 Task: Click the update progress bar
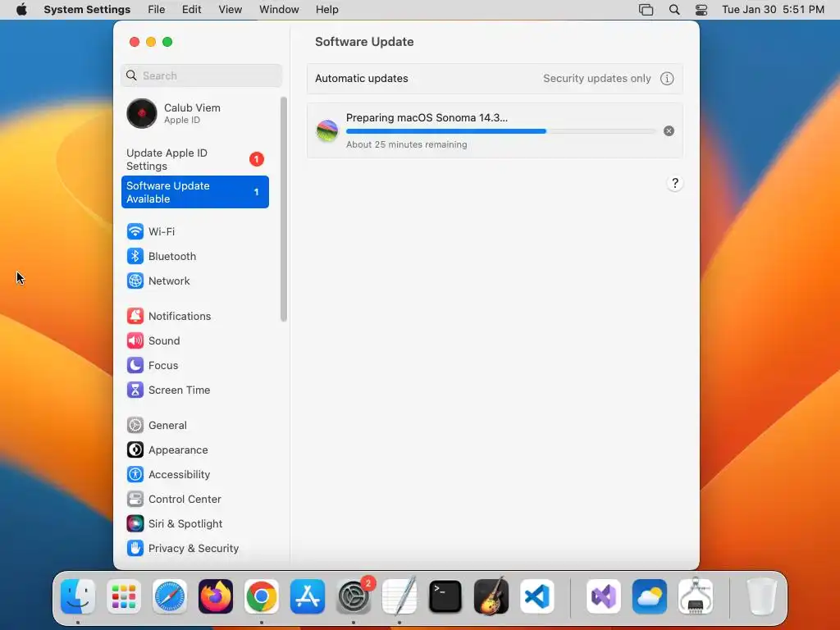click(x=500, y=130)
